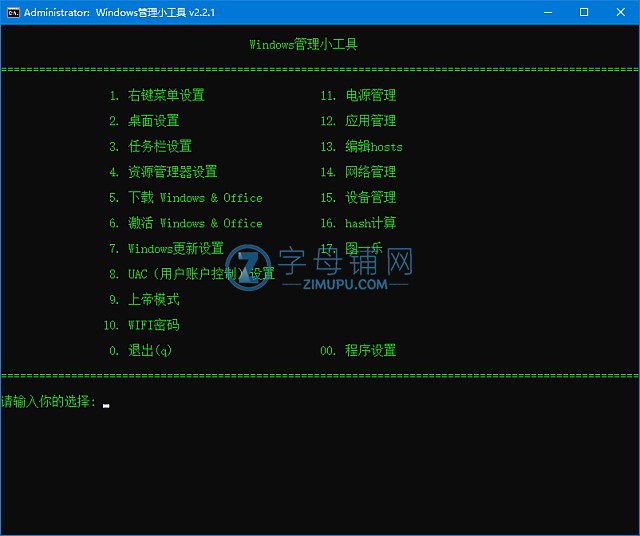Select the 编辑hosts option
Screen dimensions: 640x536
click(x=374, y=146)
